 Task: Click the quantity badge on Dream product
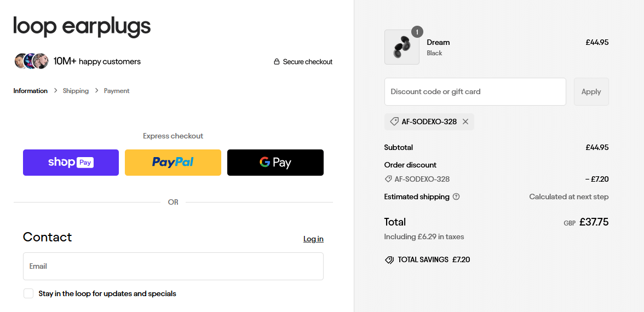pyautogui.click(x=417, y=32)
